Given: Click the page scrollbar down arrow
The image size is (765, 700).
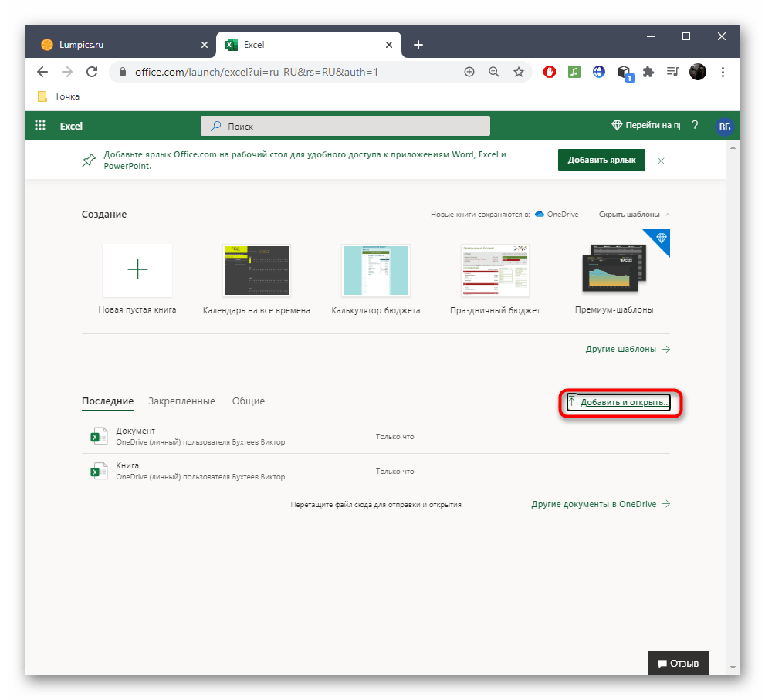Looking at the screenshot, I should 733,668.
